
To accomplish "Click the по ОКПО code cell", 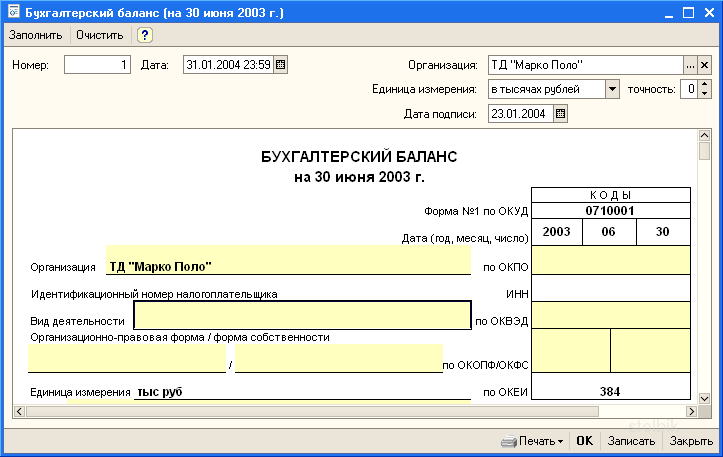I will tap(610, 261).
